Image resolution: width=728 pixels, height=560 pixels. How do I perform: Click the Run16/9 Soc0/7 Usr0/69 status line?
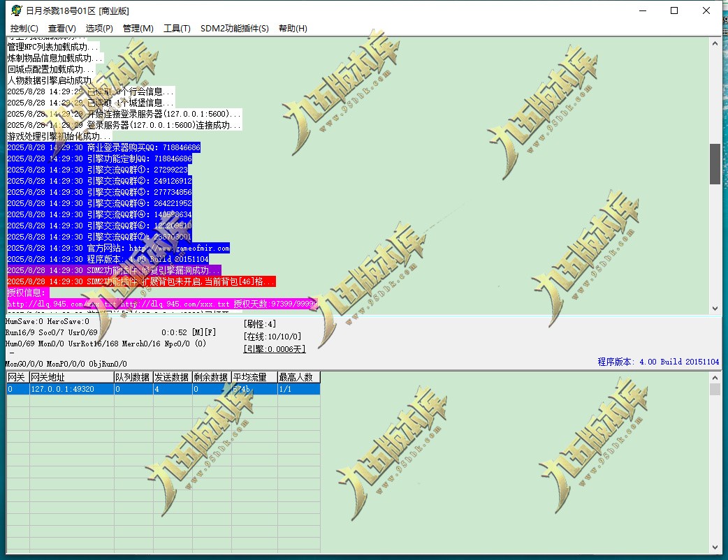point(52,332)
